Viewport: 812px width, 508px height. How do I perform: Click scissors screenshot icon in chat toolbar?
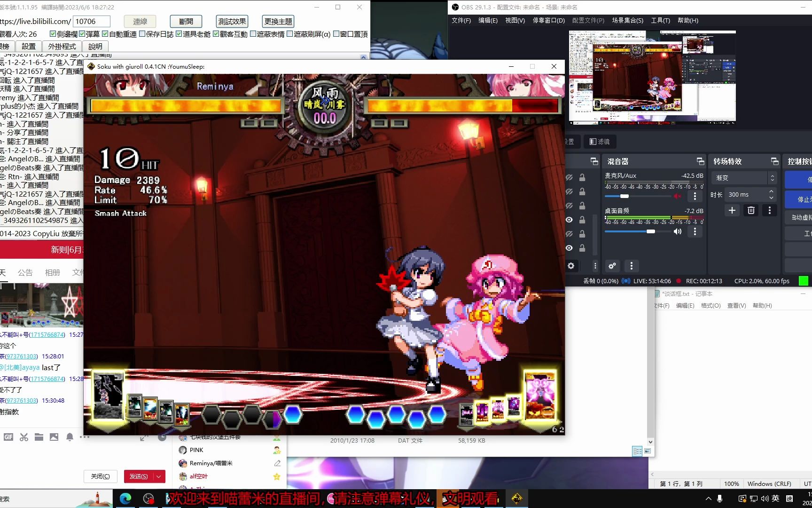24,437
